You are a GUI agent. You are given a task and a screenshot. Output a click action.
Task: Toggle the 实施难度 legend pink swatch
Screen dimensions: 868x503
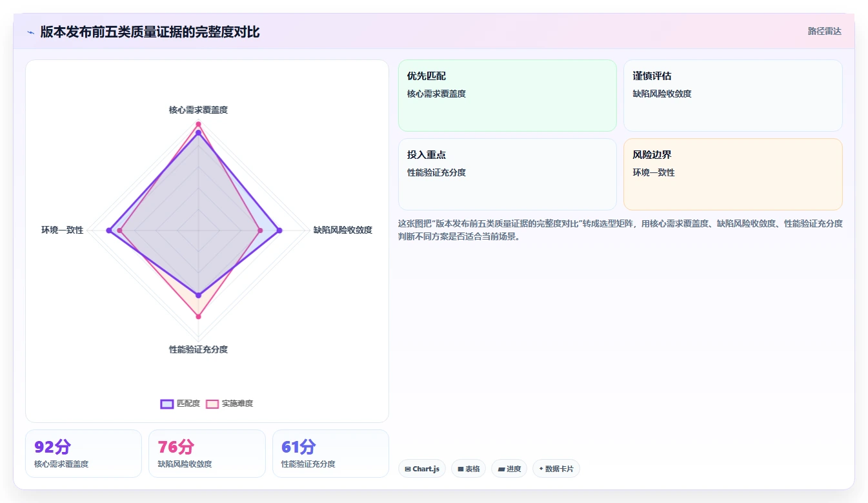pyautogui.click(x=212, y=404)
